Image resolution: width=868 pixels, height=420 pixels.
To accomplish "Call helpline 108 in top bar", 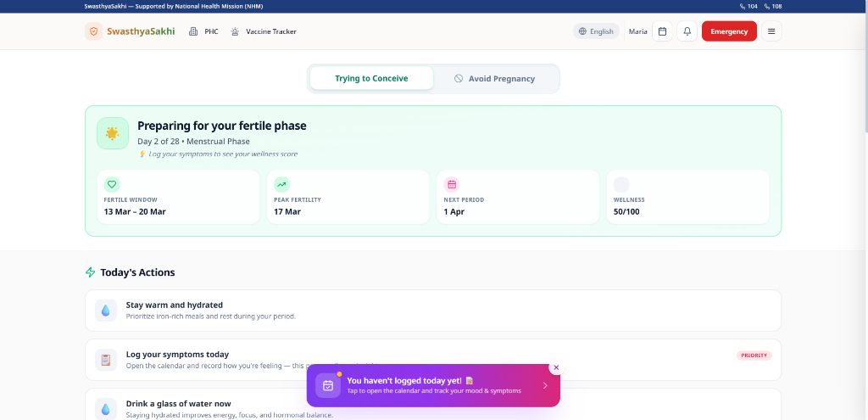I will 773,7.
